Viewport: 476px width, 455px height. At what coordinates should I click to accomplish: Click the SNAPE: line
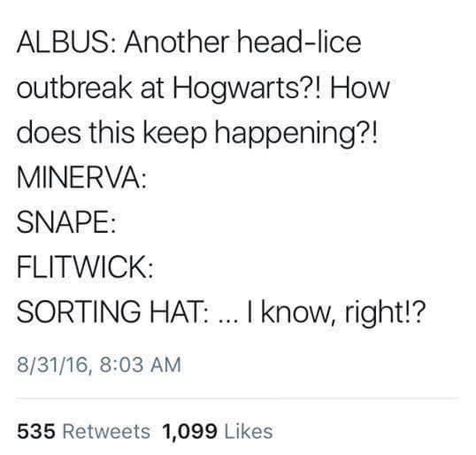tap(66, 222)
